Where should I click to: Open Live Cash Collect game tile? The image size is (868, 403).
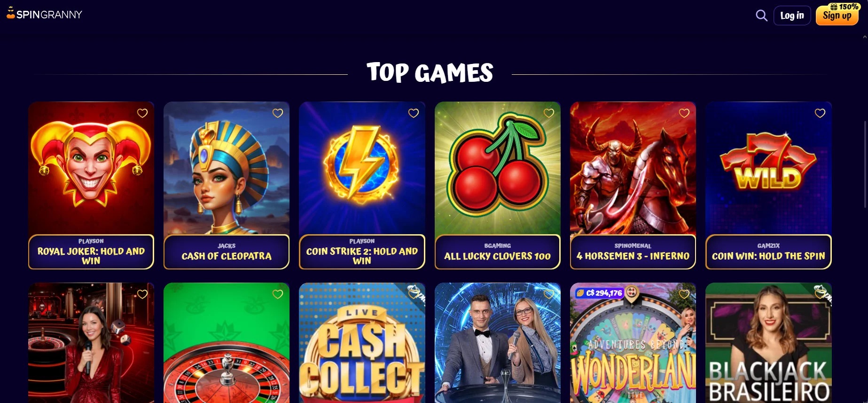(x=362, y=343)
